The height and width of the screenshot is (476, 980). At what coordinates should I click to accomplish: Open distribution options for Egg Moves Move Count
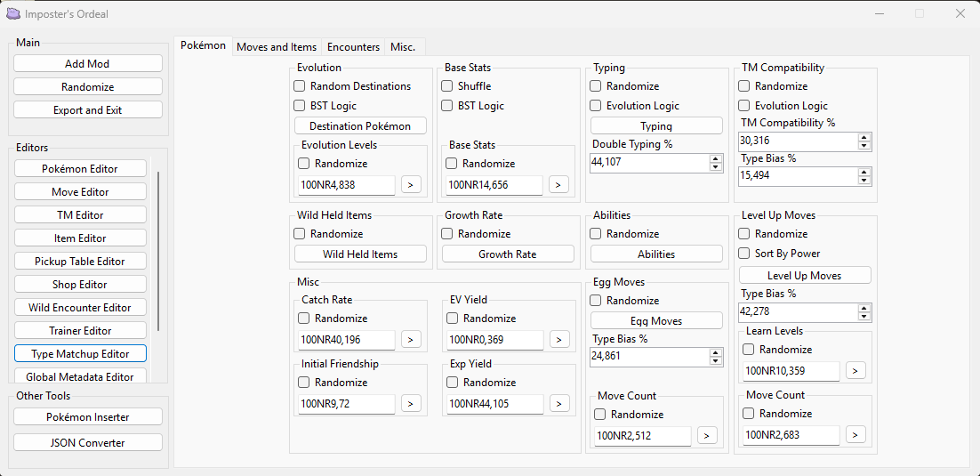coord(707,435)
